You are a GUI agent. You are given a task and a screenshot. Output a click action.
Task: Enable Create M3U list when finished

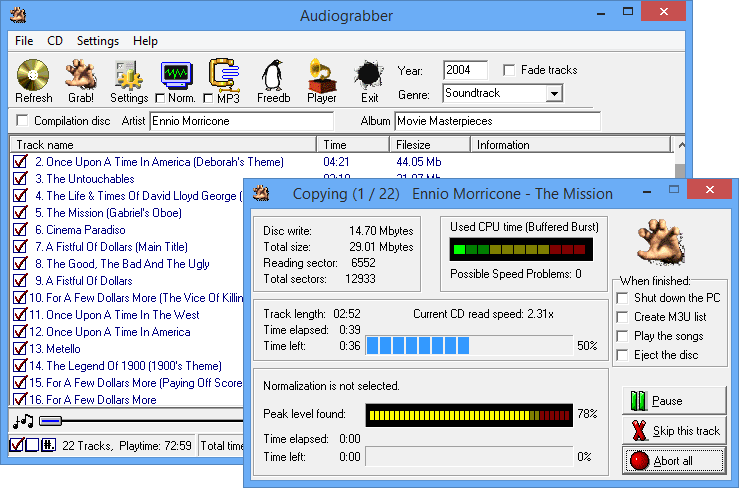click(622, 317)
